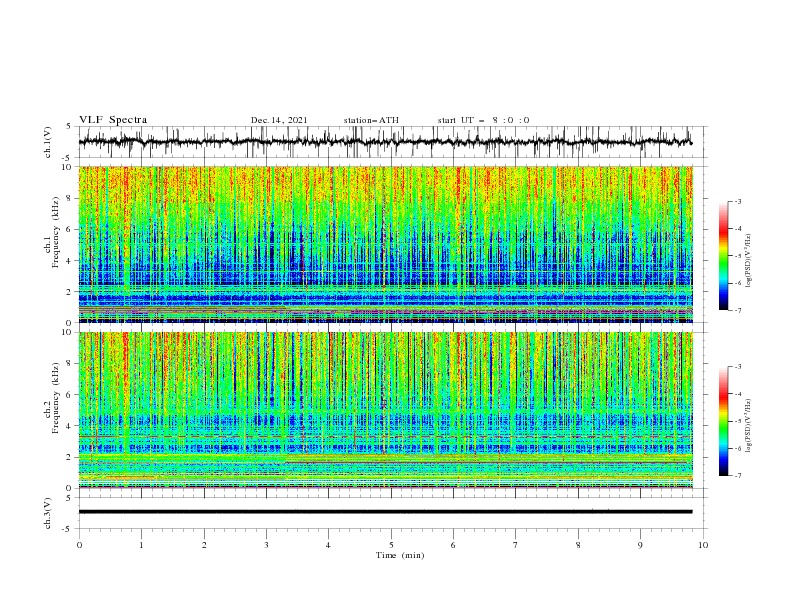The height and width of the screenshot is (612, 792).
Task: Click the "5" time-axis tick label
Action: coord(391,545)
